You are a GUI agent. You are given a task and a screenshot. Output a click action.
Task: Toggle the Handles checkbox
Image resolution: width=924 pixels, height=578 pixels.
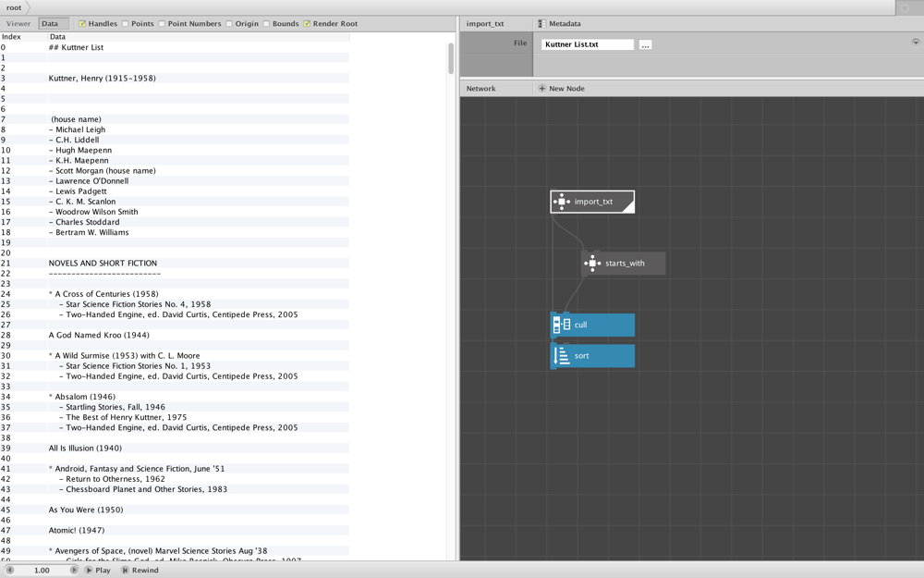(82, 24)
